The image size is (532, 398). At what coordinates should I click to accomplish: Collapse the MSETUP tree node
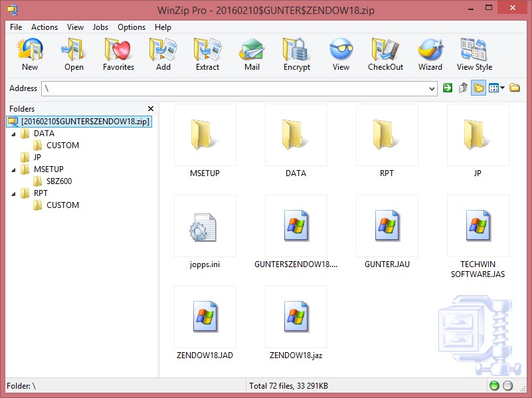pyautogui.click(x=13, y=170)
